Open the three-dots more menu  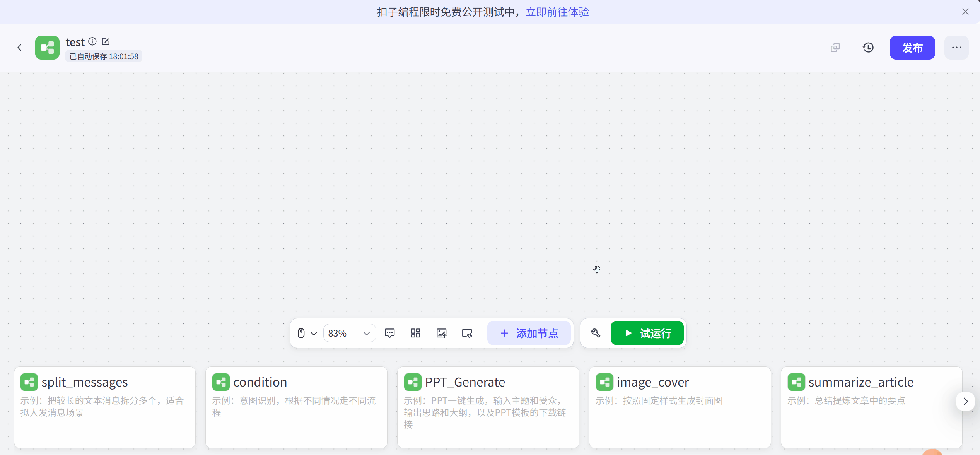click(956, 48)
